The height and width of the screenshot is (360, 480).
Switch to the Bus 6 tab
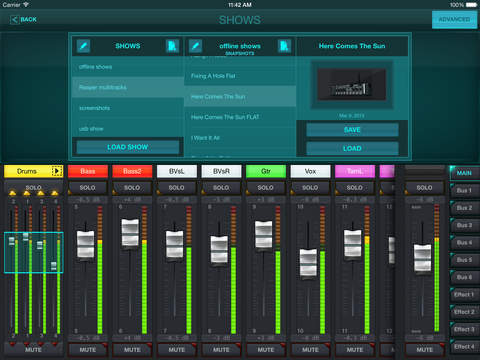[464, 277]
